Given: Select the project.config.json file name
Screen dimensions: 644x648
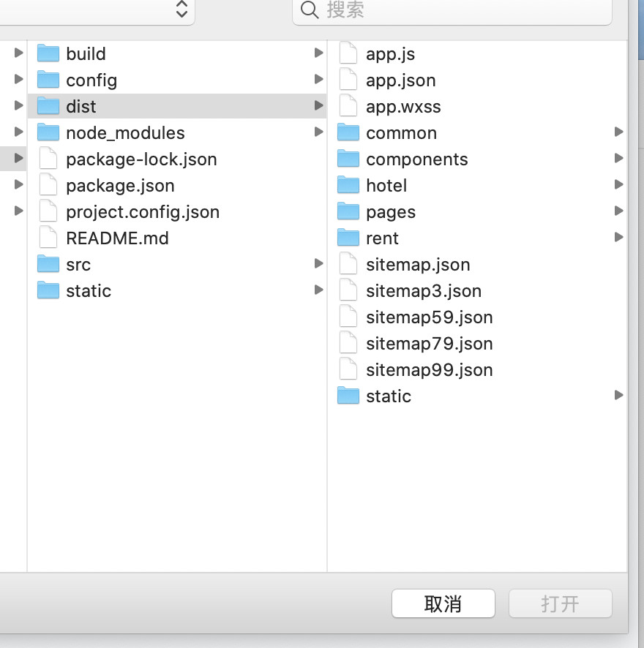Looking at the screenshot, I should [143, 212].
